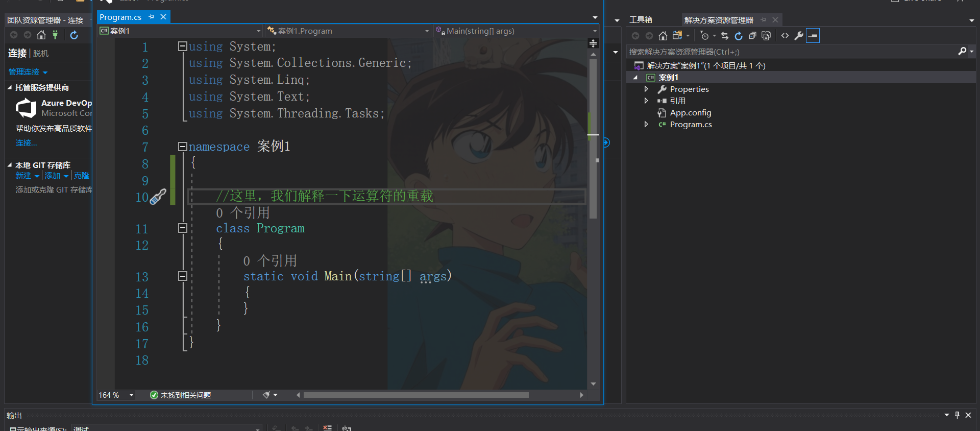The width and height of the screenshot is (980, 431).
Task: Click the Azure DevOps logo icon
Action: click(x=26, y=108)
